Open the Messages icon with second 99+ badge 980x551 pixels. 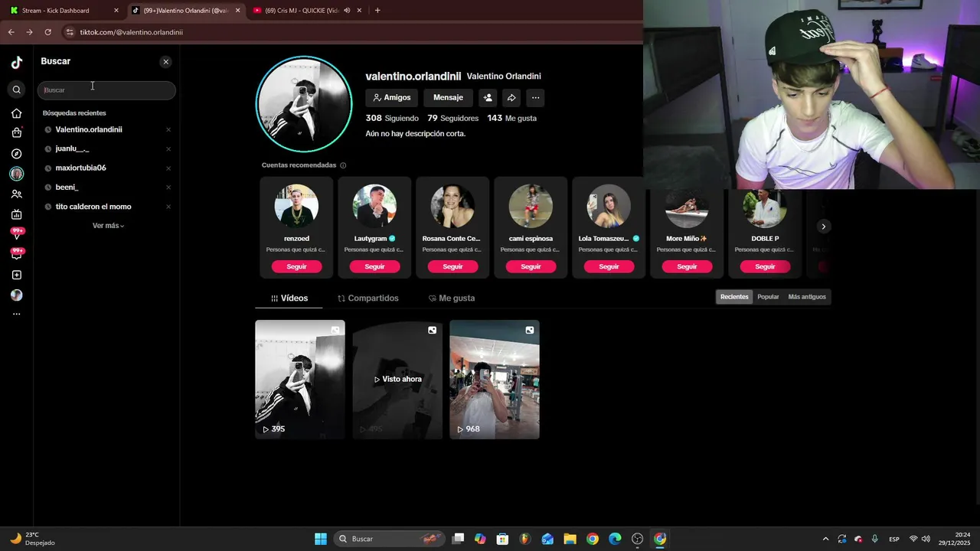click(16, 254)
